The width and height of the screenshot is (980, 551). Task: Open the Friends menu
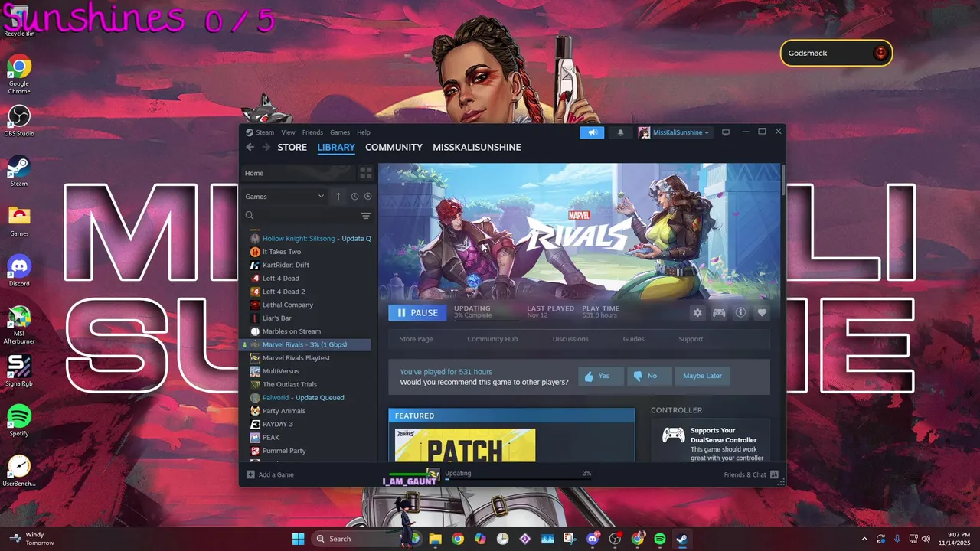(312, 132)
